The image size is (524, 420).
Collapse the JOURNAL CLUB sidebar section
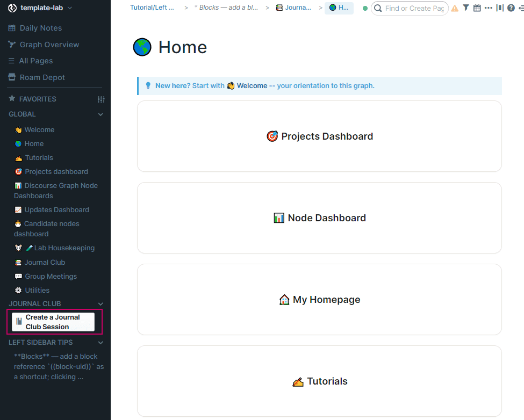click(x=101, y=304)
